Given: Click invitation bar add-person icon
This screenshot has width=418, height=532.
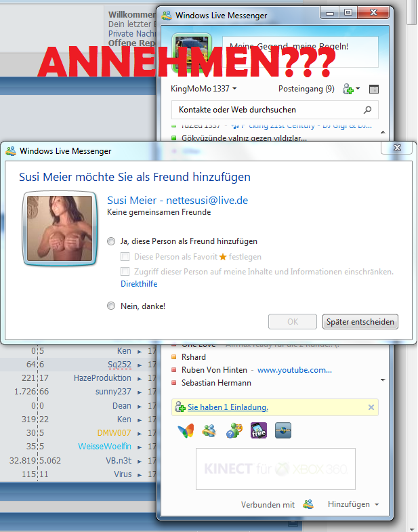Looking at the screenshot, I should point(180,407).
